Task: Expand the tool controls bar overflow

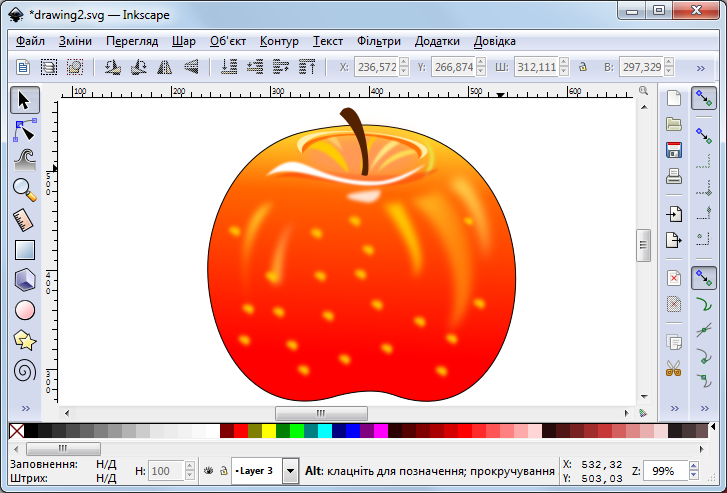Action: pos(701,68)
